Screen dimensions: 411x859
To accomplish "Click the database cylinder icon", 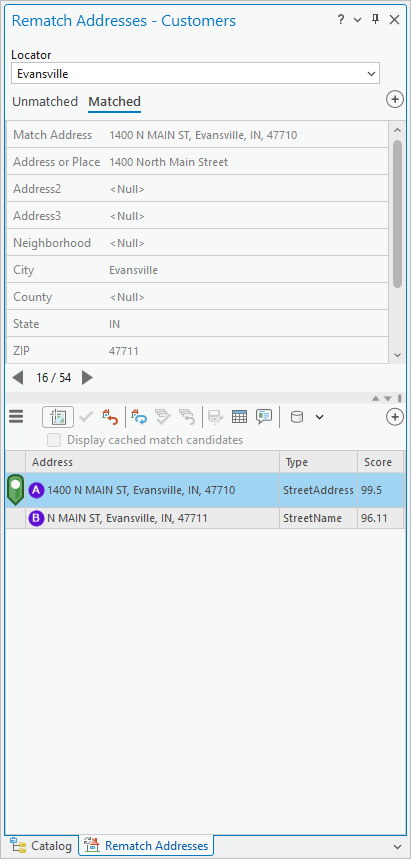I will pyautogui.click(x=296, y=417).
